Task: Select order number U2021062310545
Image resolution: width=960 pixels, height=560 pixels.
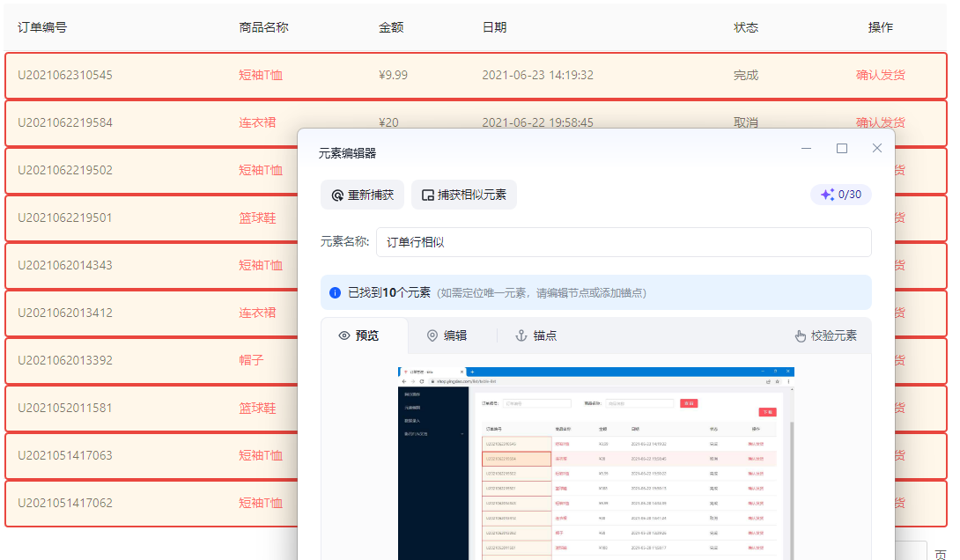Action: point(65,75)
